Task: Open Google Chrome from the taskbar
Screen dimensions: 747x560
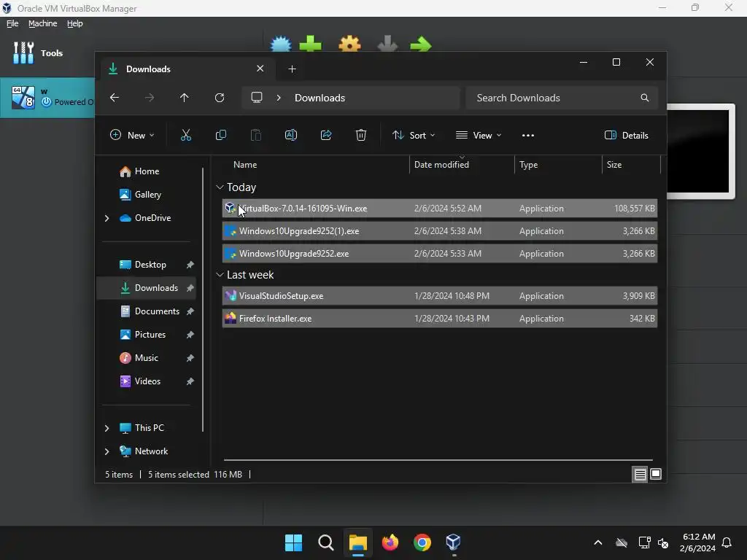Action: pyautogui.click(x=422, y=542)
